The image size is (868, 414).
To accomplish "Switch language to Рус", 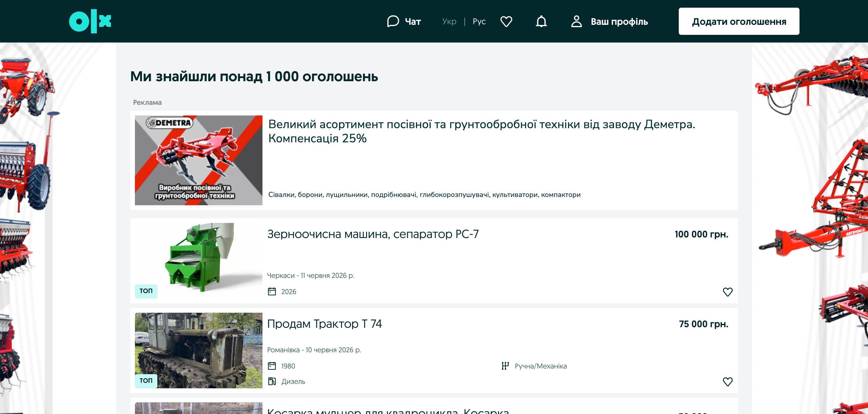I will (x=479, y=22).
